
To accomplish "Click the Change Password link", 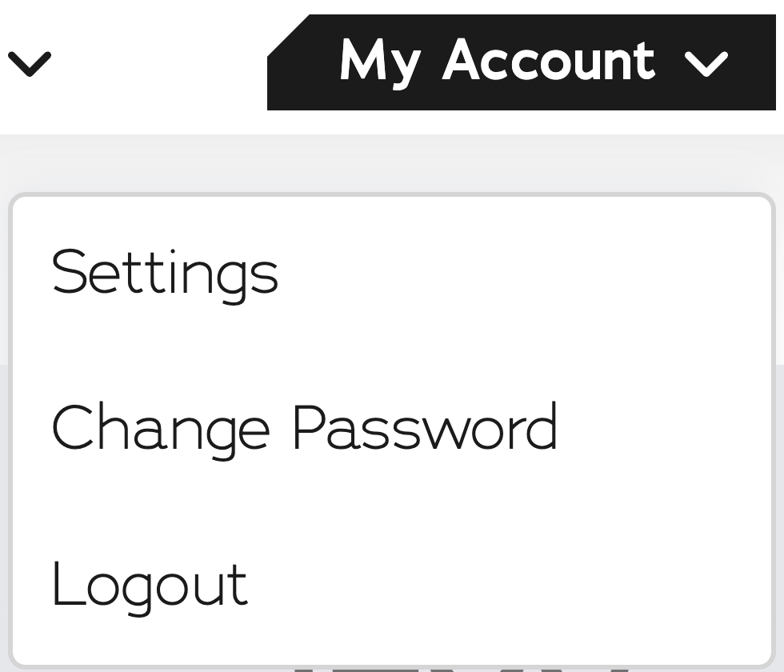I will pos(304,428).
